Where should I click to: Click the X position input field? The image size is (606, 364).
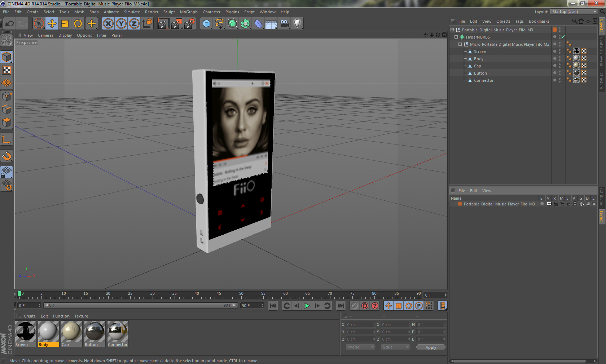[x=361, y=325]
